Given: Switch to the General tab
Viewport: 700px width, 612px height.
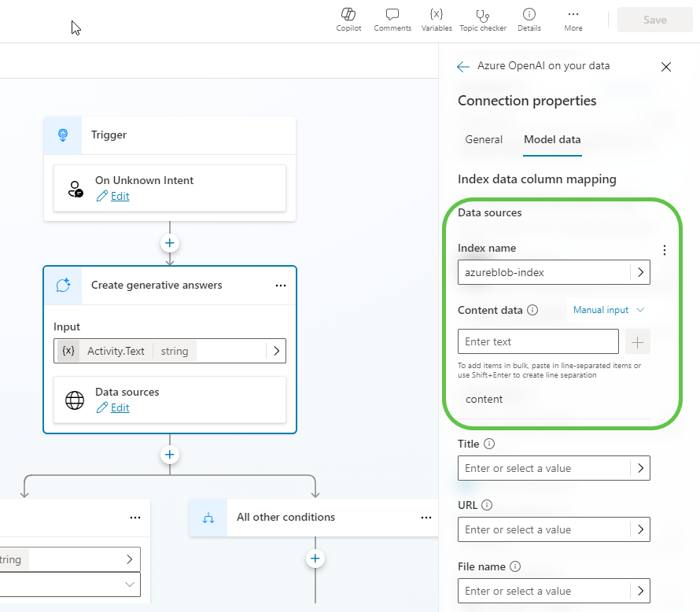Looking at the screenshot, I should point(484,139).
